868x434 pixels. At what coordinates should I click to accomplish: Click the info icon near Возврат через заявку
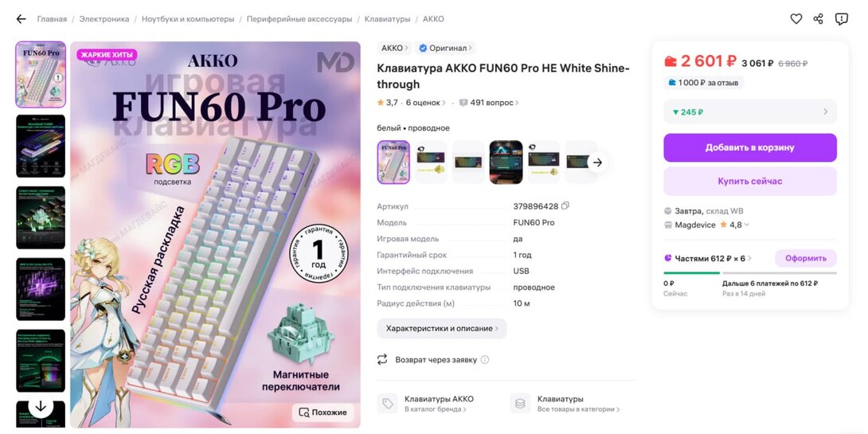[x=485, y=360]
